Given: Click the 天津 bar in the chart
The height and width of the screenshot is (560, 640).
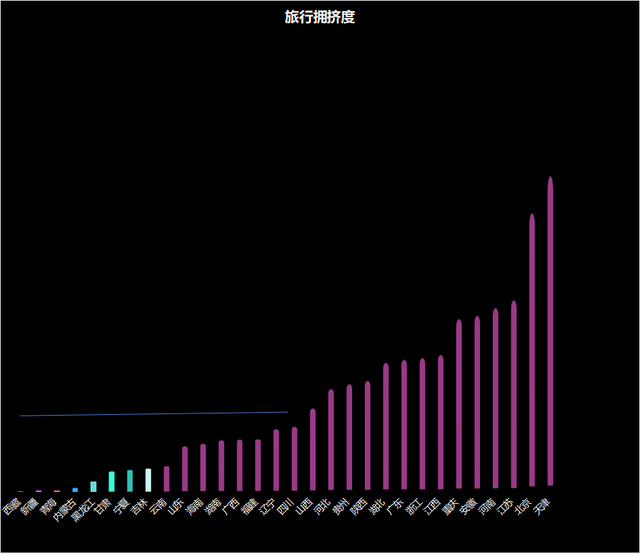Looking at the screenshot, I should [550, 330].
